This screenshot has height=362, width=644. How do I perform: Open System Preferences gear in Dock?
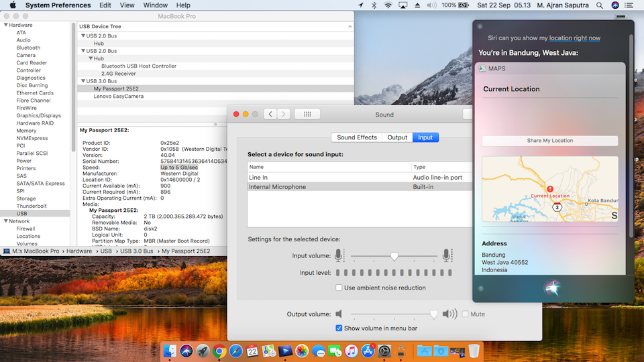384,351
